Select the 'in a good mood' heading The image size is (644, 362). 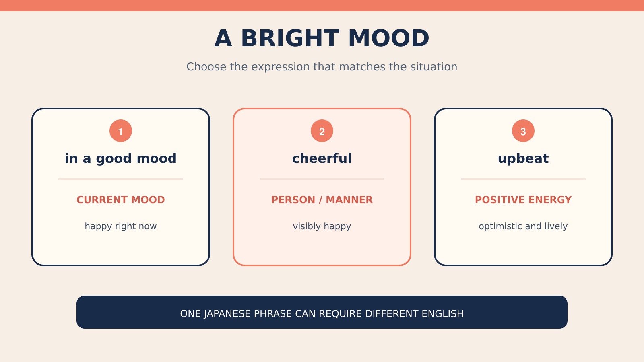click(121, 158)
